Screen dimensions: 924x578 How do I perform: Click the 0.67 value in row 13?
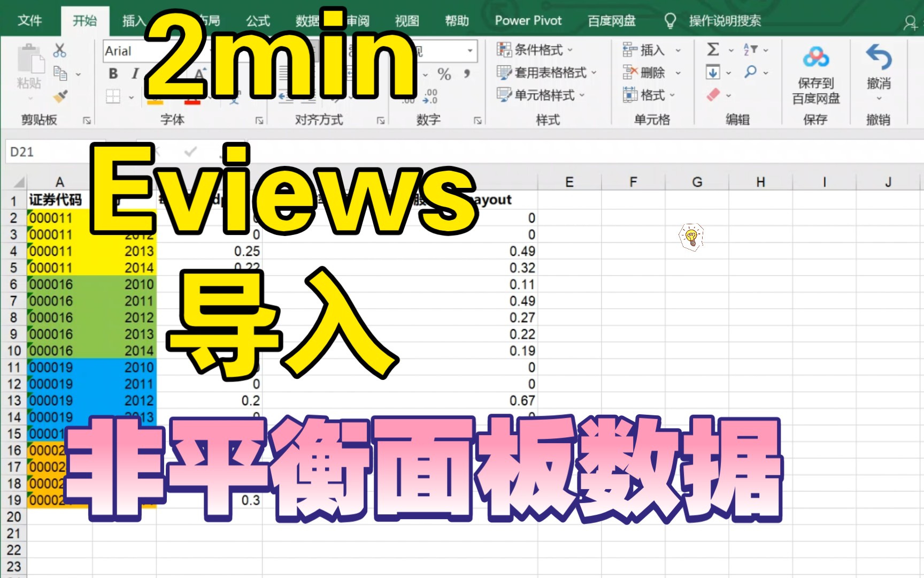point(522,400)
